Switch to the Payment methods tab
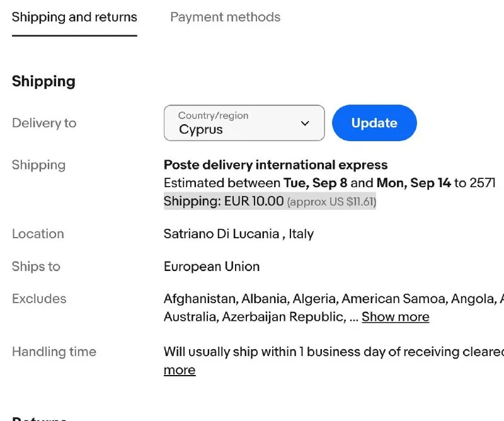 [225, 17]
